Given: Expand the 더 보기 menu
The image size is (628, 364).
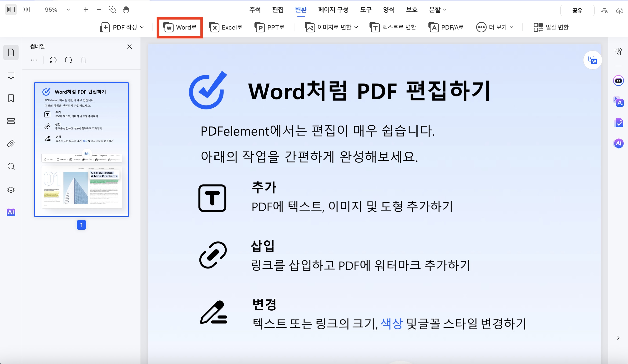Looking at the screenshot, I should (x=495, y=27).
